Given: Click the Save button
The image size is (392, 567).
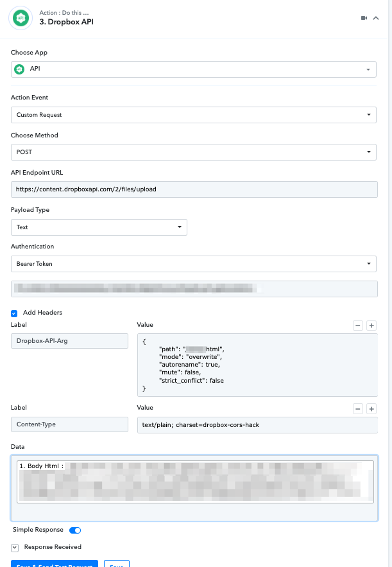Looking at the screenshot, I should coord(116,564).
